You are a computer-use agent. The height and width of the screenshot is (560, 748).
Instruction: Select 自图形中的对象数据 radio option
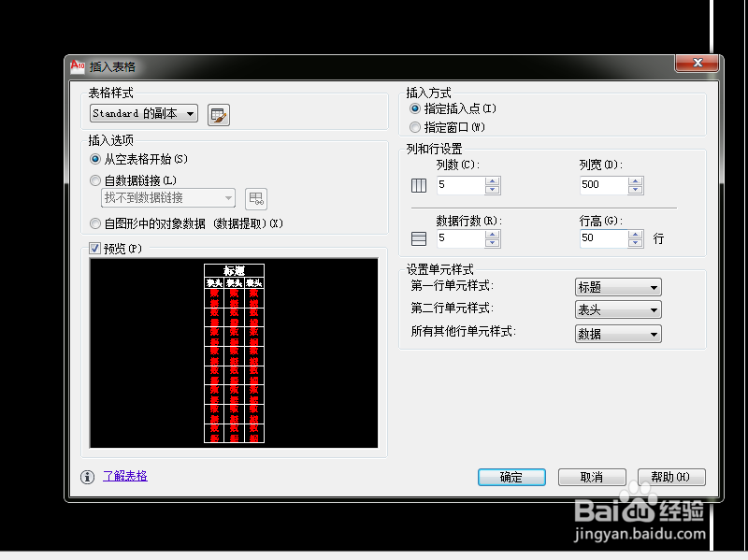tap(95, 223)
